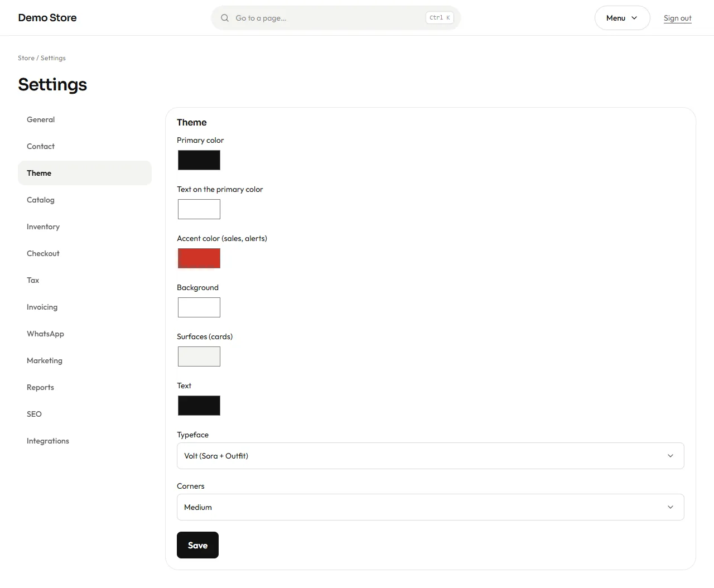Click the Store breadcrumb link
714x588 pixels.
(x=26, y=58)
